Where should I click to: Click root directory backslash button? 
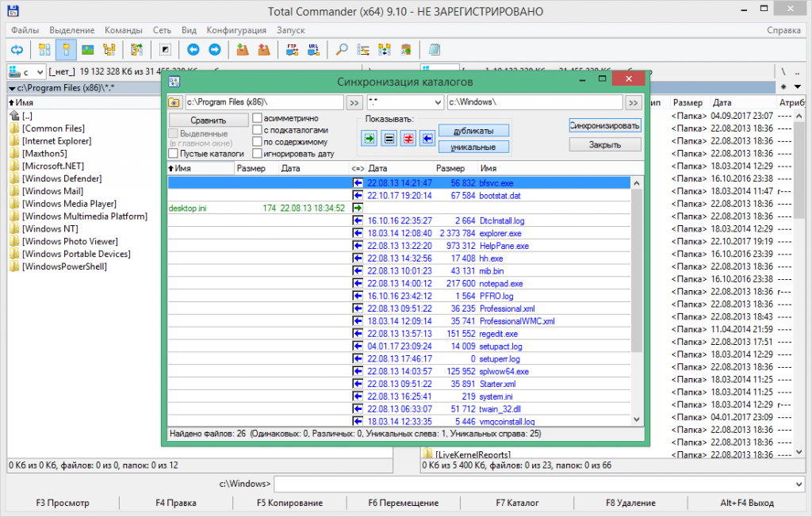click(783, 72)
